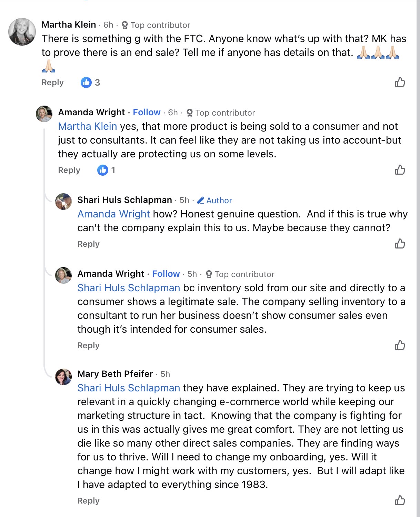Open Shari Huls Schlapman mention in Mary Beth's reply
Image resolution: width=420 pixels, height=517 pixels.
point(129,388)
